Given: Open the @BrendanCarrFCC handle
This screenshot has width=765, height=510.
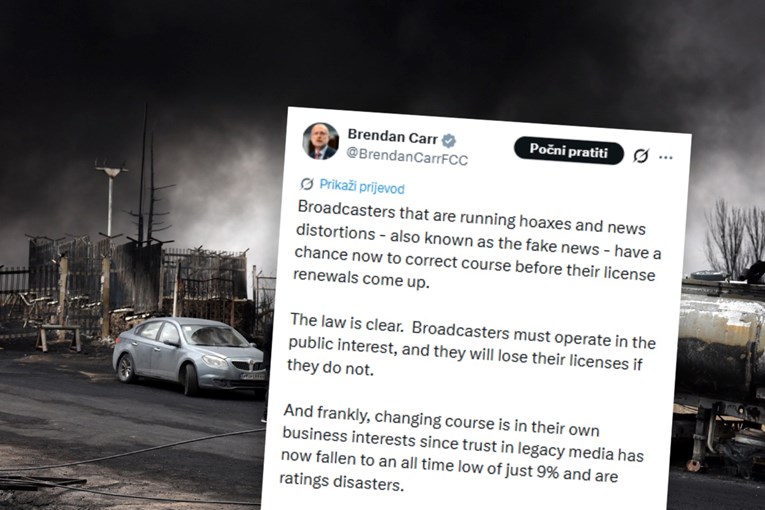Looking at the screenshot, I should [407, 156].
